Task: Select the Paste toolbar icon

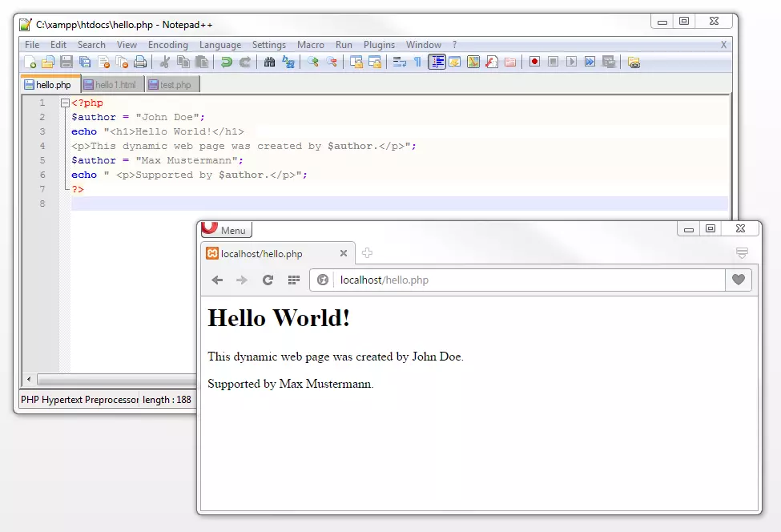Action: click(x=203, y=62)
